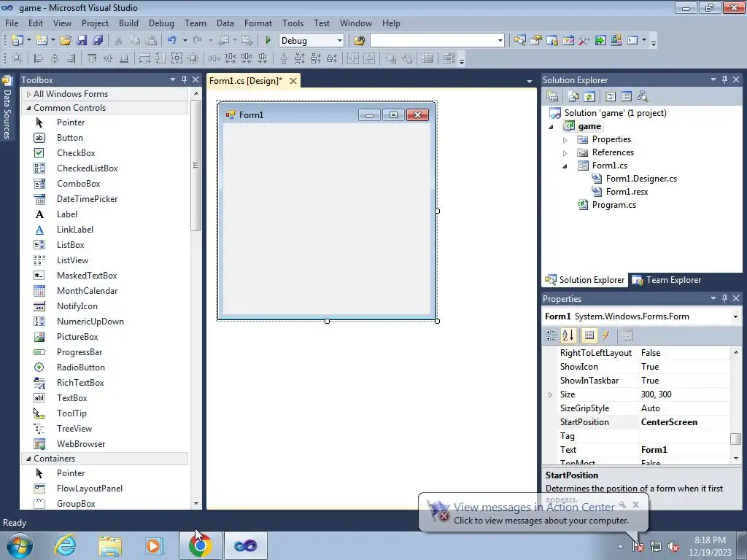
Task: Click the Windows Start button
Action: click(20, 545)
